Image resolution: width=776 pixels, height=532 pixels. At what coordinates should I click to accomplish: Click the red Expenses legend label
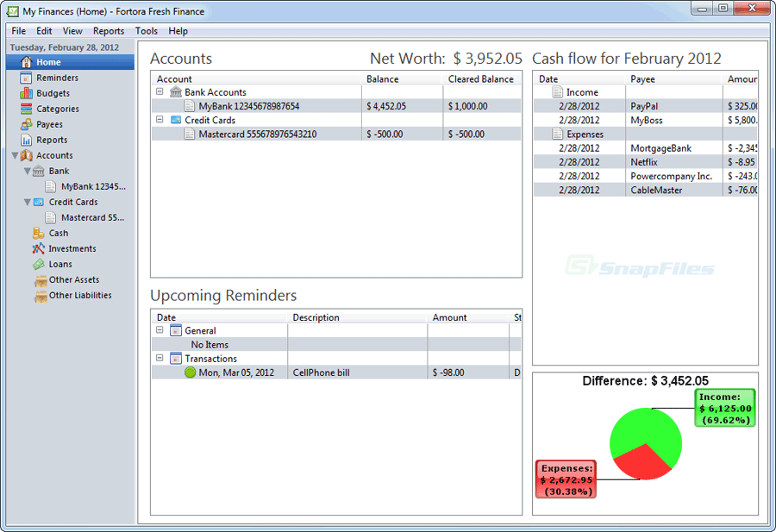[566, 479]
